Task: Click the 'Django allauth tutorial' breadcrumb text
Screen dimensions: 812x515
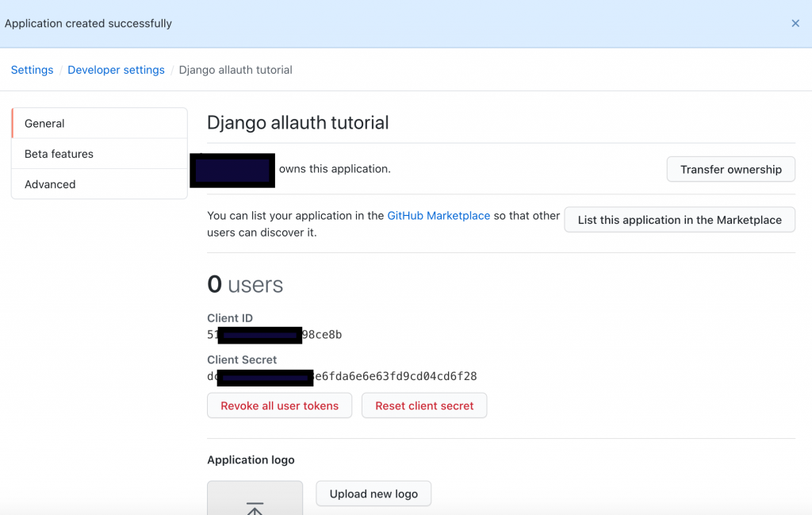Action: (x=236, y=70)
